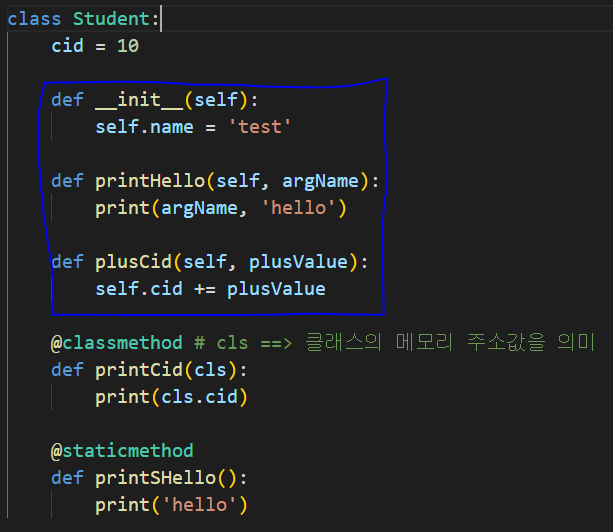The height and width of the screenshot is (532, 613).
Task: Click 'cls' parameter in printCid definition
Action: 210,370
